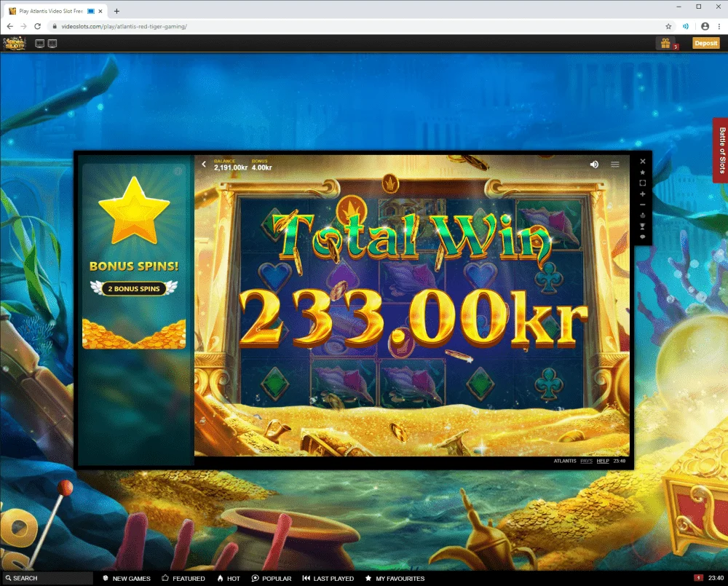Click the bonus 4.00kr display
The width and height of the screenshot is (728, 586).
click(261, 165)
